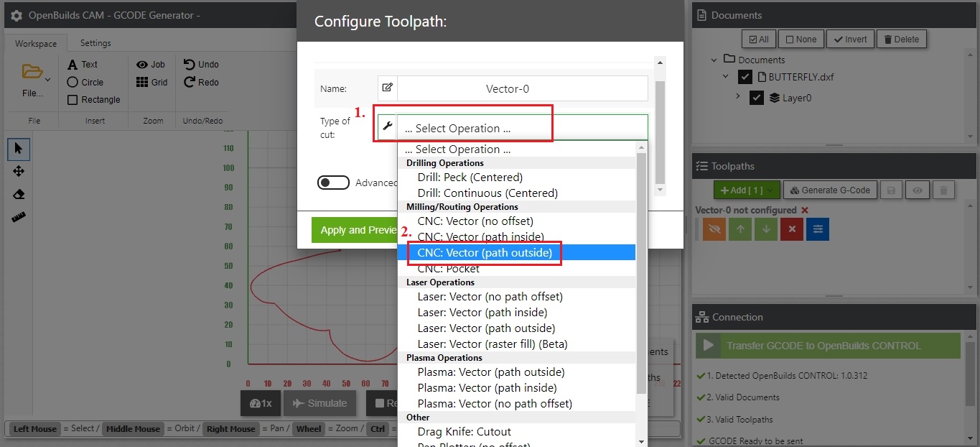Open Vector-0 toolpath configuration sliders button
The image size is (980, 447).
point(817,229)
